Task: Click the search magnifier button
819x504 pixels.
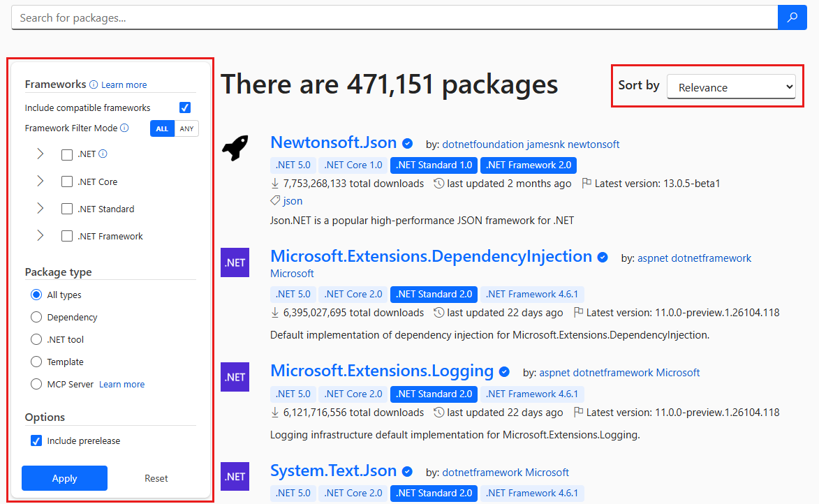Action: (x=792, y=17)
